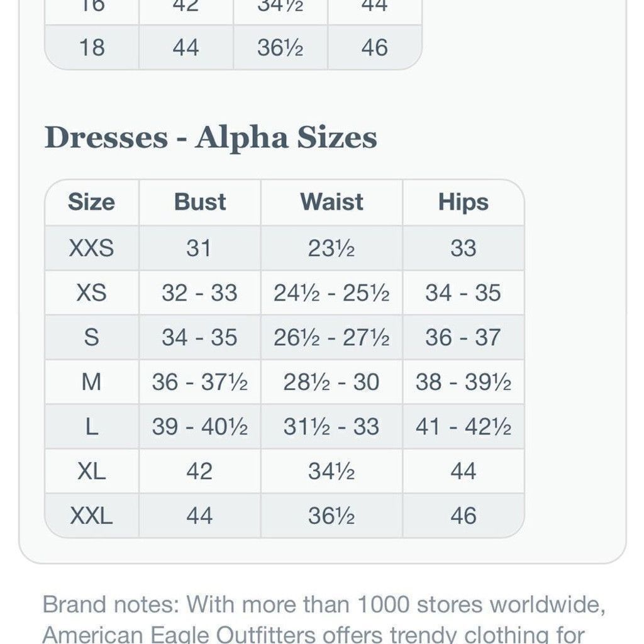Click the XL size row label

click(x=91, y=471)
